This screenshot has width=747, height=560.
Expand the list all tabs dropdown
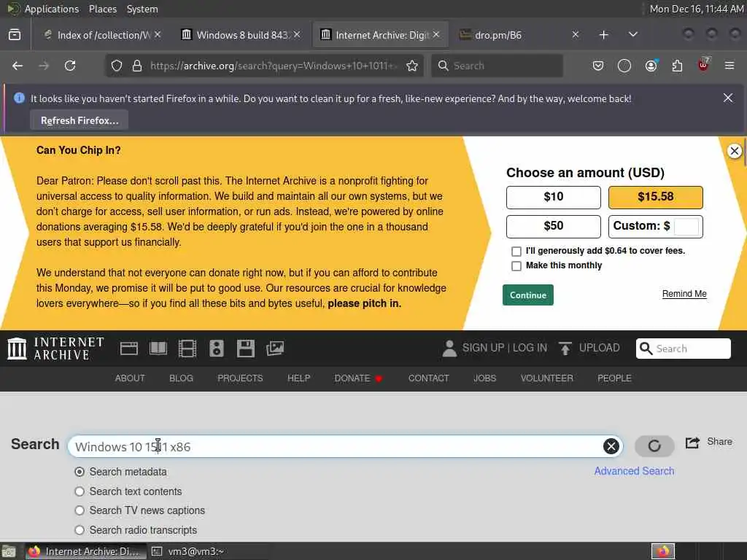tap(632, 35)
